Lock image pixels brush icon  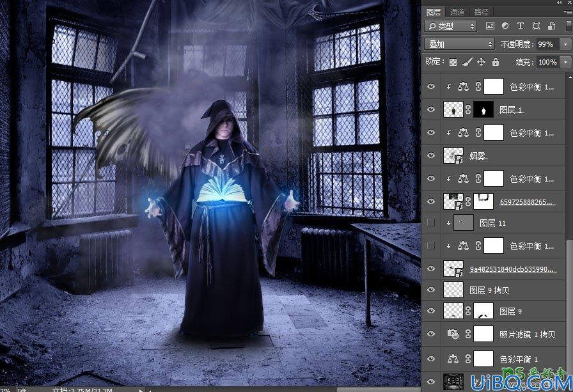click(467, 62)
